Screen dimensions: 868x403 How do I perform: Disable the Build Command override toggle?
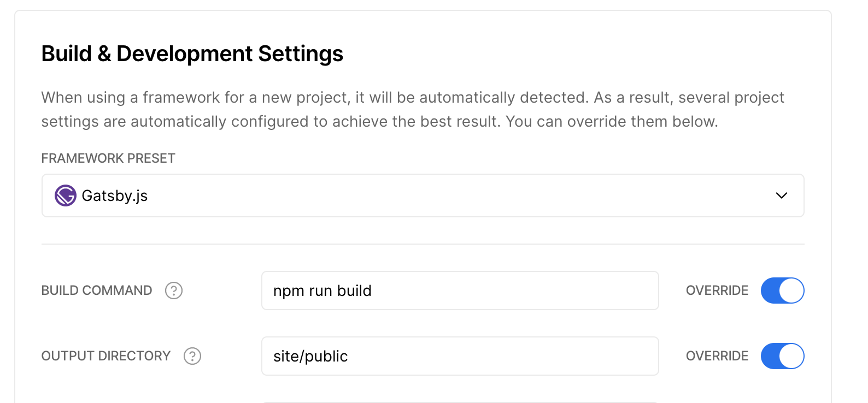point(783,291)
